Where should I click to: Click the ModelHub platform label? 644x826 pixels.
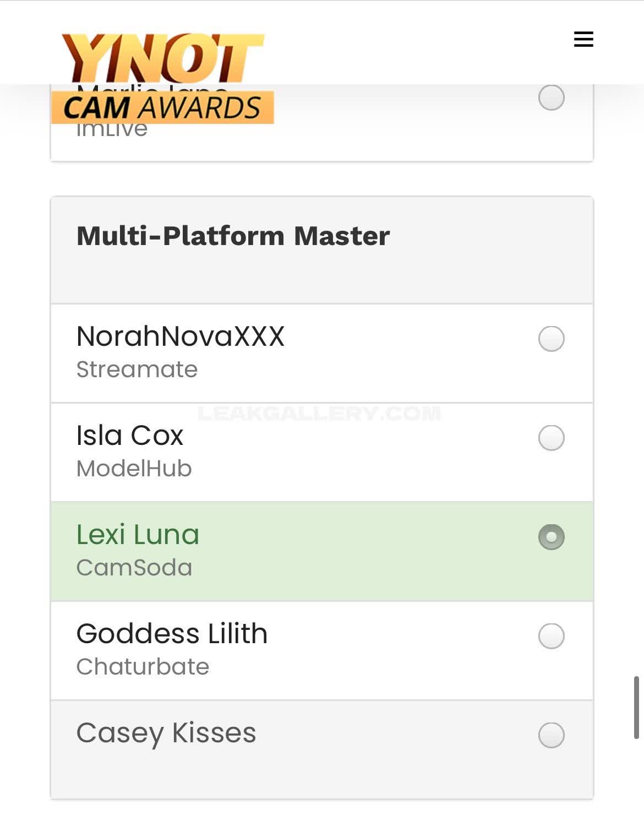click(x=134, y=469)
